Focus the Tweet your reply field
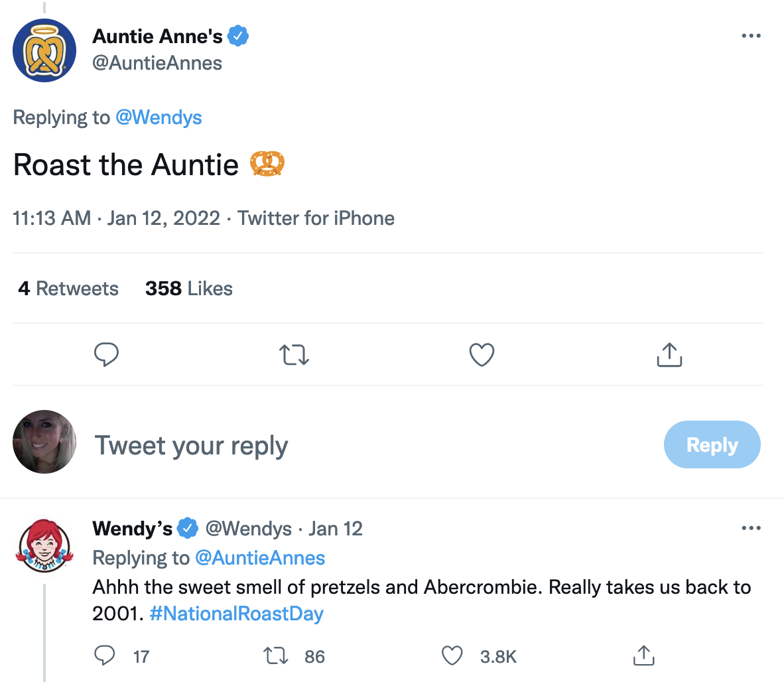784x682 pixels. 192,446
